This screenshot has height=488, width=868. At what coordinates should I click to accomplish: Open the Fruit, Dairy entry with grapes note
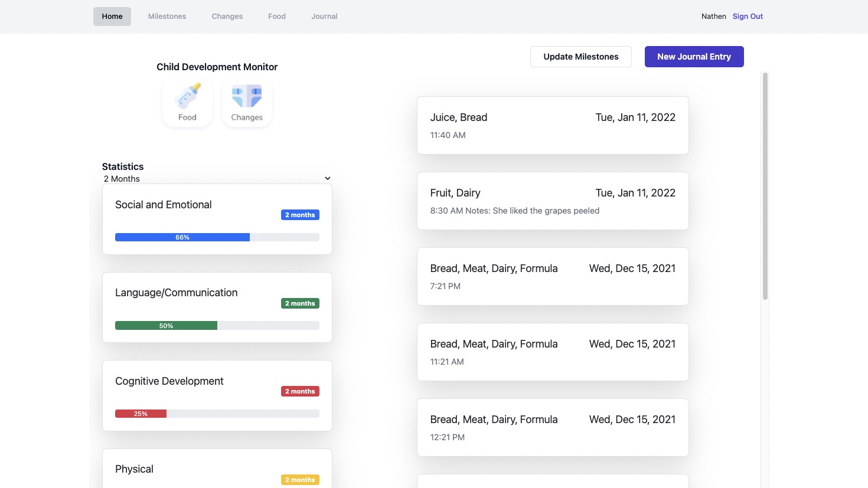[552, 201]
